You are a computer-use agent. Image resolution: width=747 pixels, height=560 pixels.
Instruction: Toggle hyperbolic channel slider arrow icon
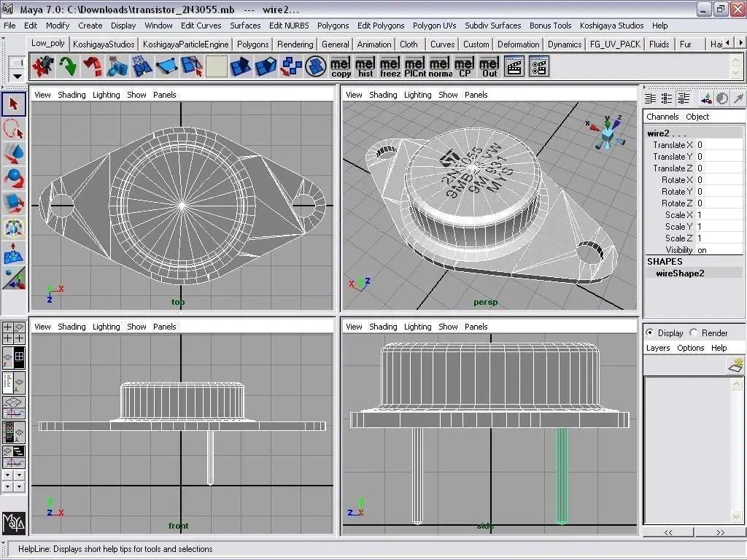[x=738, y=98]
